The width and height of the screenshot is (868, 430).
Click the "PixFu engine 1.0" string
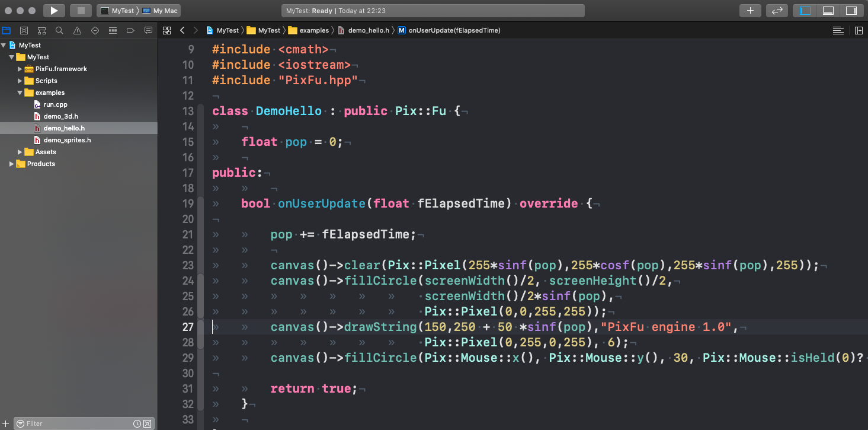pos(667,327)
